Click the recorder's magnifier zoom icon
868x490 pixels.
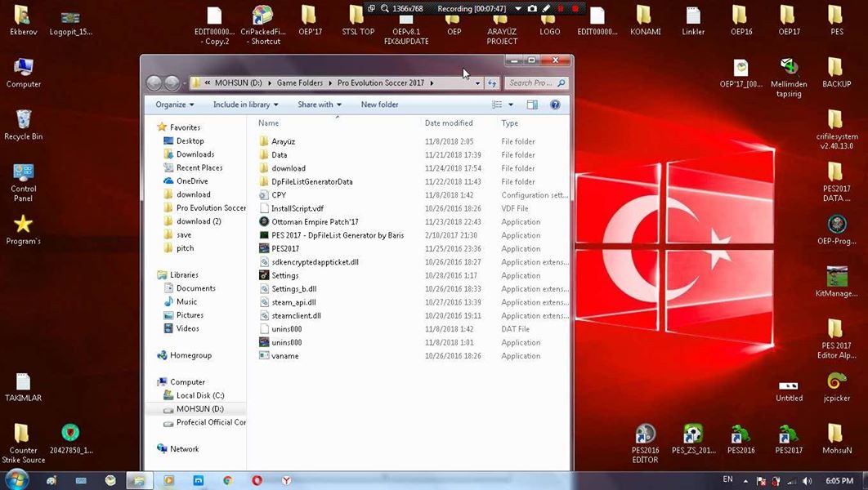[x=385, y=8]
